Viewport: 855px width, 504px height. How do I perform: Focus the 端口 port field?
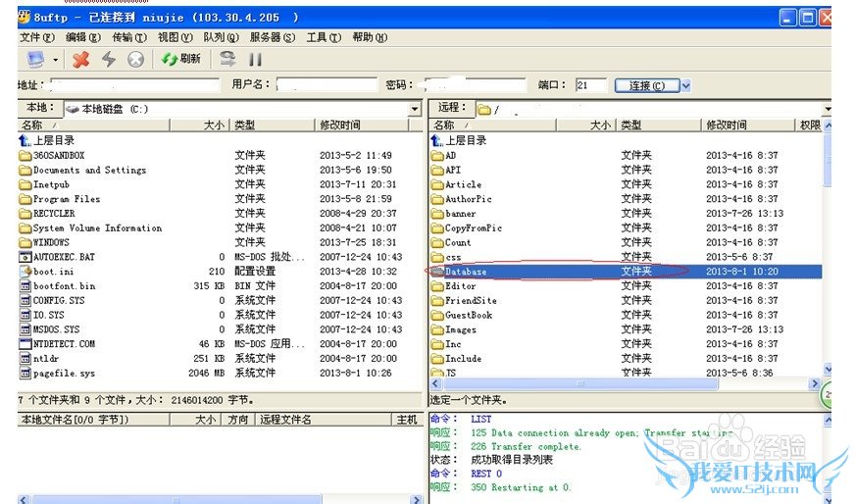pos(591,85)
